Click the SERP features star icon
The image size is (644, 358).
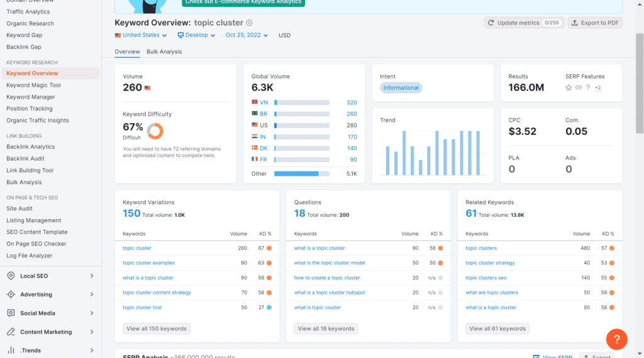pyautogui.click(x=569, y=87)
